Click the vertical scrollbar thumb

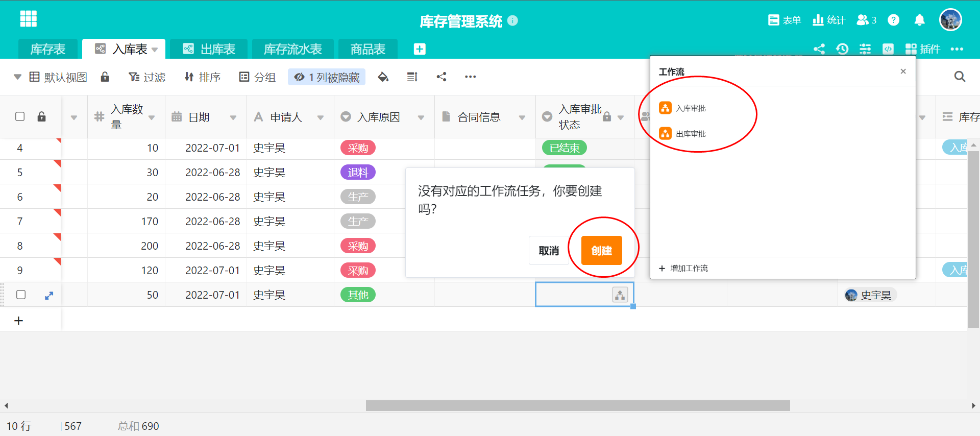pyautogui.click(x=973, y=239)
